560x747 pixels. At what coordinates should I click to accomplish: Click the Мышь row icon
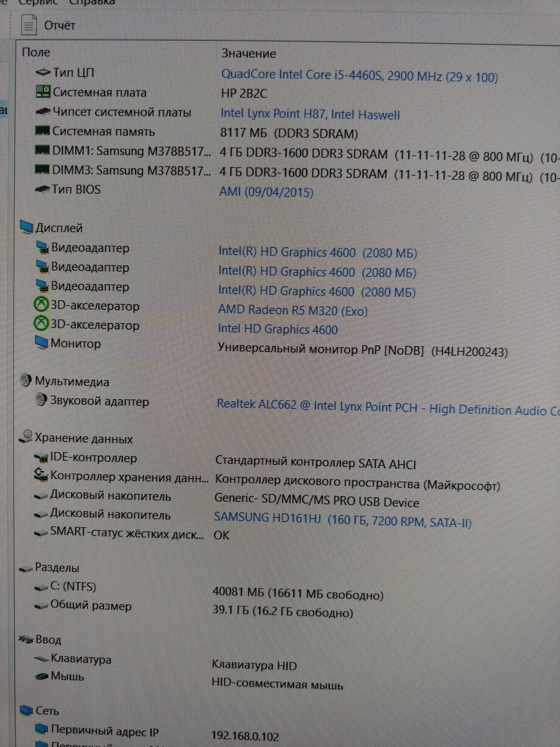pos(41,676)
